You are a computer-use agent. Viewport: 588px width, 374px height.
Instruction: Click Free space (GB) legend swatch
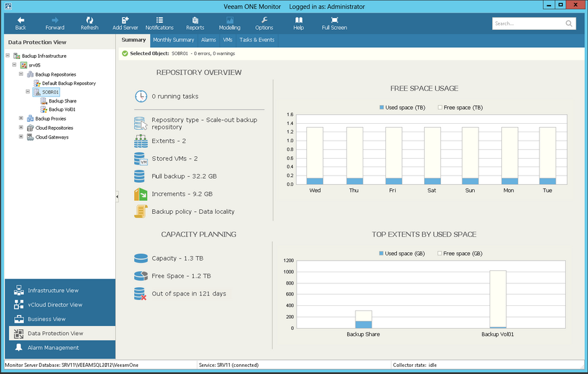click(440, 253)
